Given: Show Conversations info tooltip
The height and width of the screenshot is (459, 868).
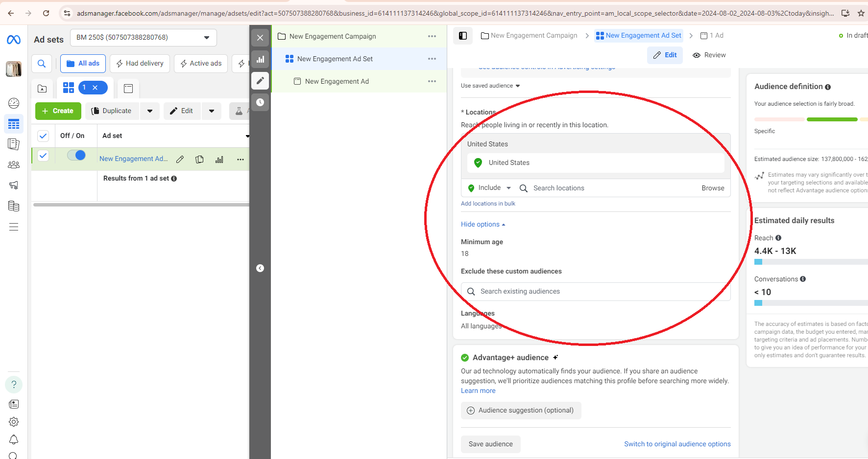Looking at the screenshot, I should (803, 279).
